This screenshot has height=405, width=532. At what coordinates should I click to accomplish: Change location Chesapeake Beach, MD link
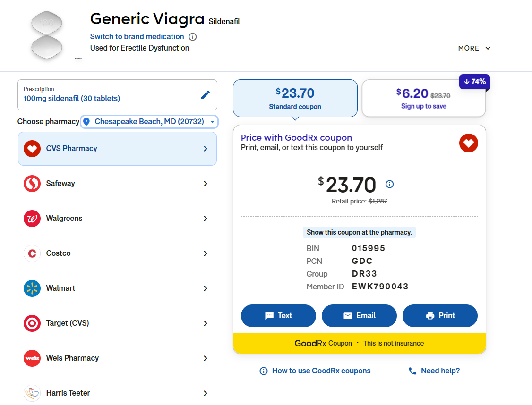pos(149,122)
